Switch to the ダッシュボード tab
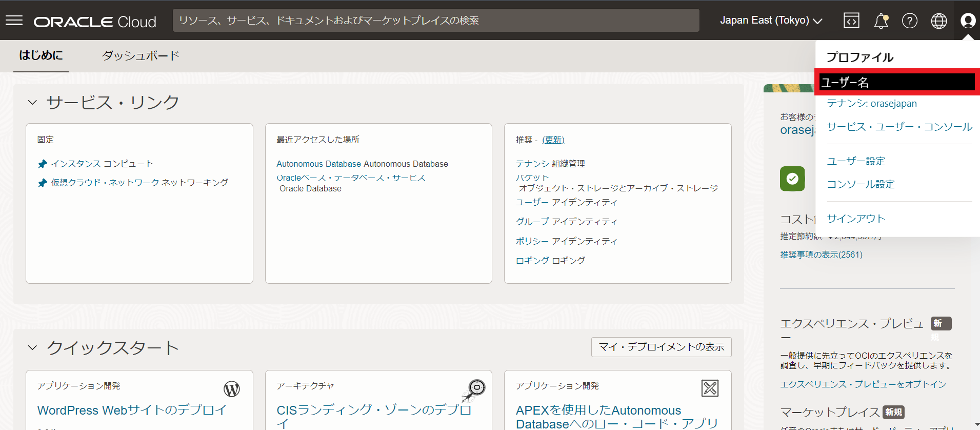The image size is (980, 430). pyautogui.click(x=141, y=55)
